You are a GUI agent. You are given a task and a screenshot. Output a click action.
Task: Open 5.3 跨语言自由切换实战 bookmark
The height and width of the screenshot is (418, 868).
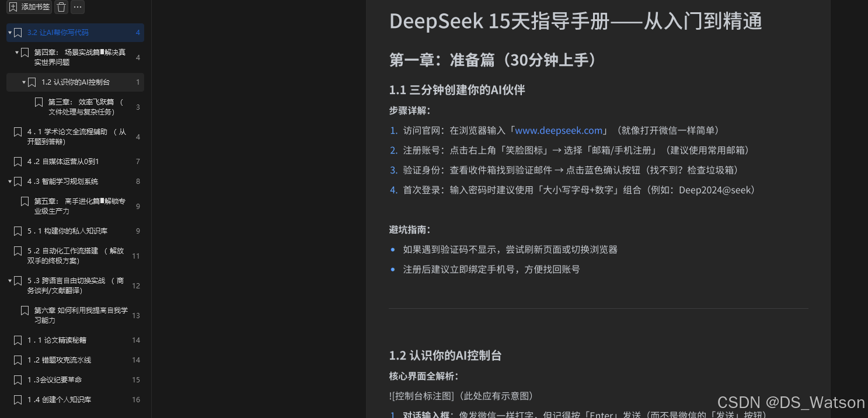click(75, 285)
